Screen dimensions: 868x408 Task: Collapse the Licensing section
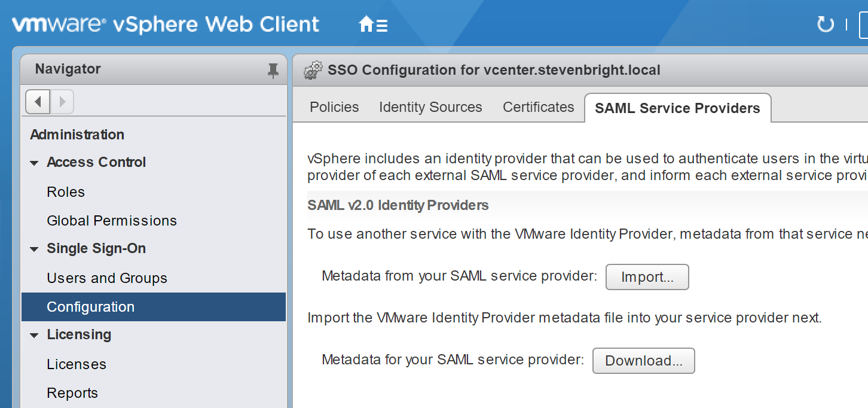(34, 336)
